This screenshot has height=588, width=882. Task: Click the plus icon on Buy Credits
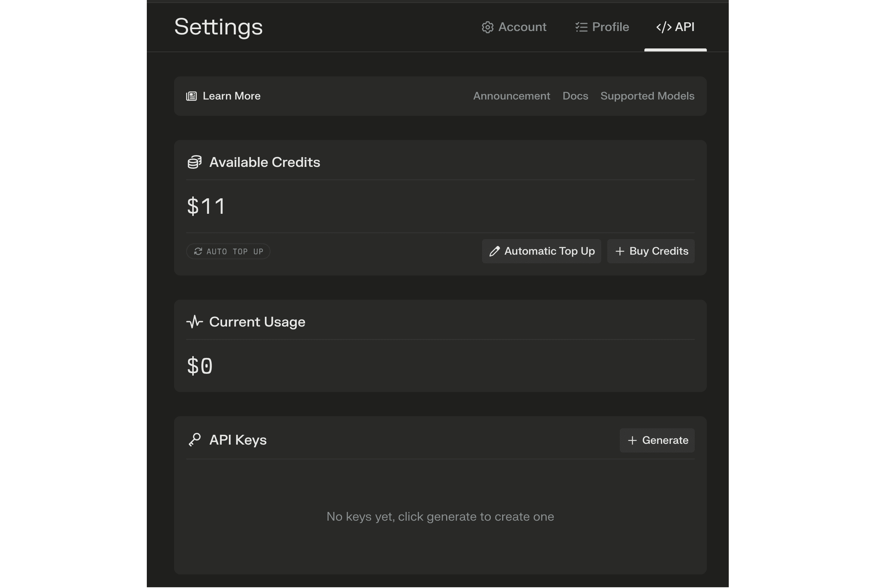[619, 251]
